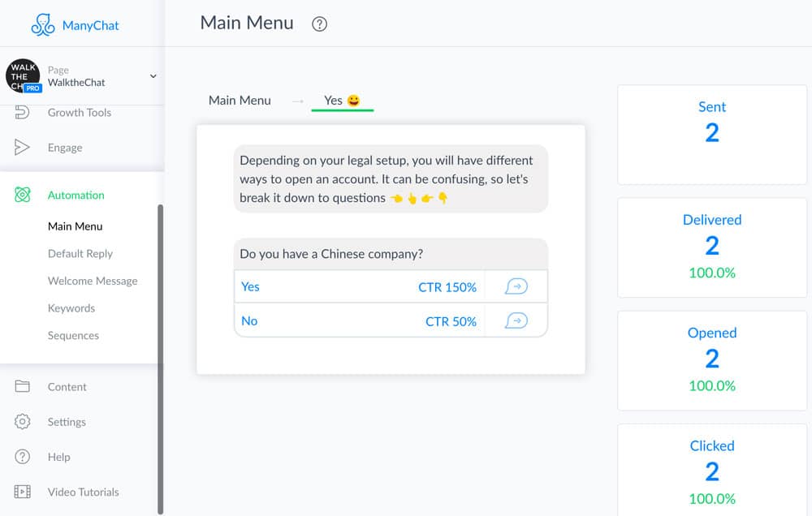Click the Content folder icon

point(23,386)
